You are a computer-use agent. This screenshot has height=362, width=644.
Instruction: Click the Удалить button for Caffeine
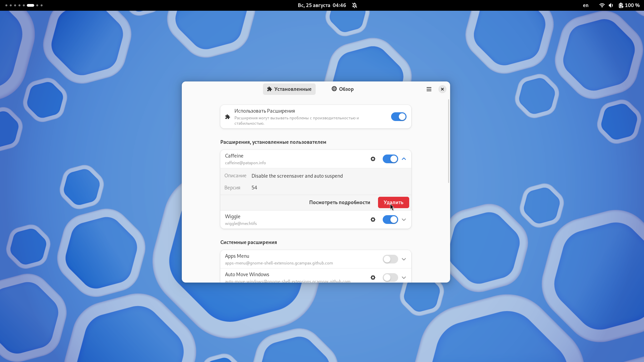coord(393,202)
